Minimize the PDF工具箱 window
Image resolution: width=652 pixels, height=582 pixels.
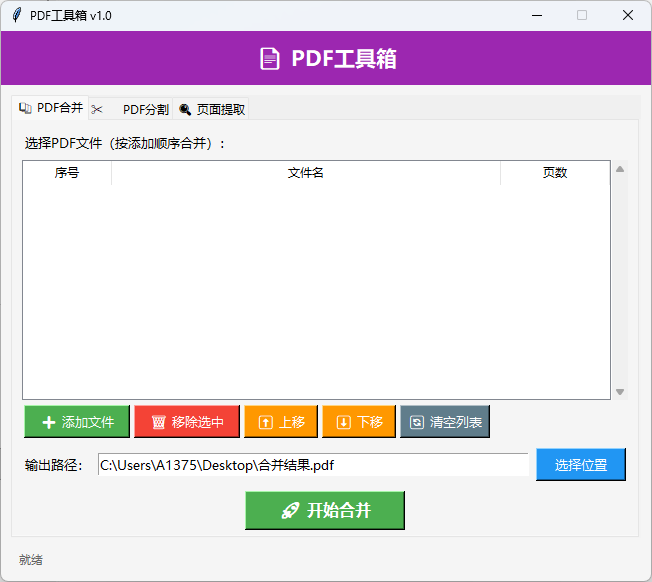(537, 15)
